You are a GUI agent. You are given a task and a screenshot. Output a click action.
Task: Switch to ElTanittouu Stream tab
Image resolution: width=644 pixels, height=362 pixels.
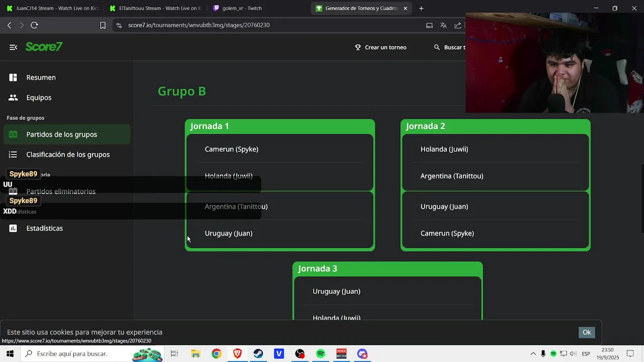155,8
